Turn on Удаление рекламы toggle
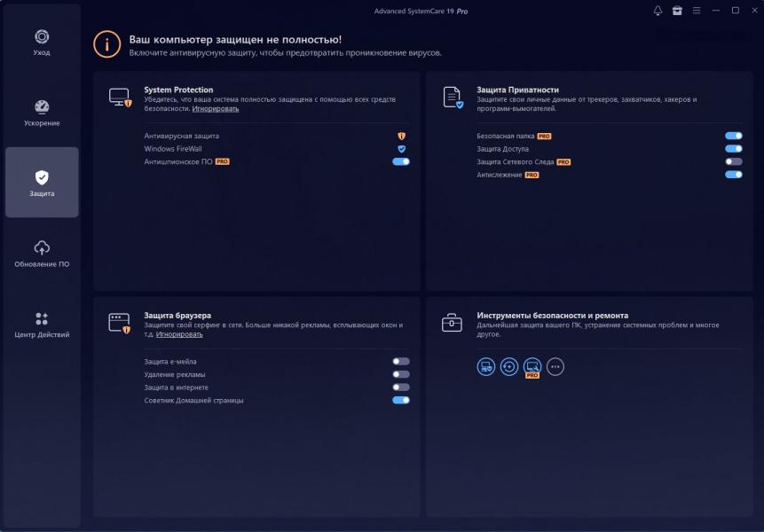This screenshot has width=764, height=532. pyautogui.click(x=401, y=374)
